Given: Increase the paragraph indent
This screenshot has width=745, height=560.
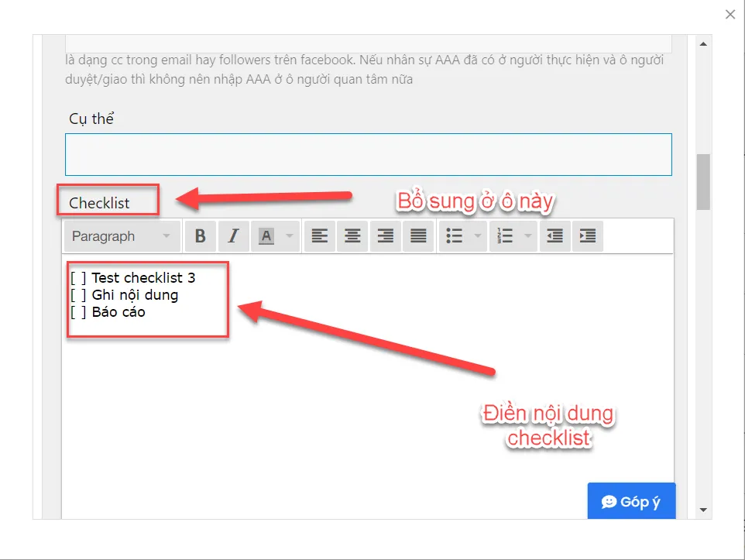Looking at the screenshot, I should coord(588,235).
